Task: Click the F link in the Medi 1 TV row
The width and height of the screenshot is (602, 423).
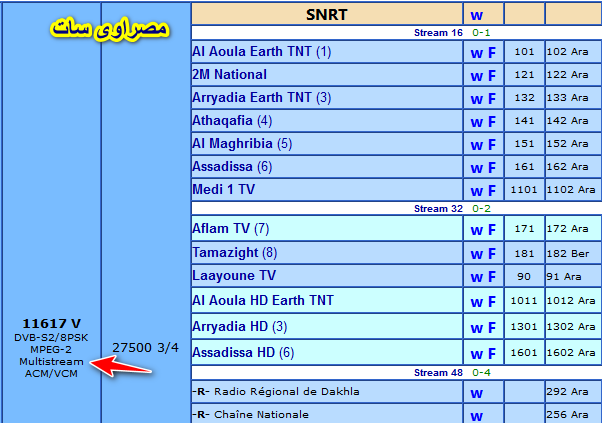Action: pyautogui.click(x=492, y=190)
